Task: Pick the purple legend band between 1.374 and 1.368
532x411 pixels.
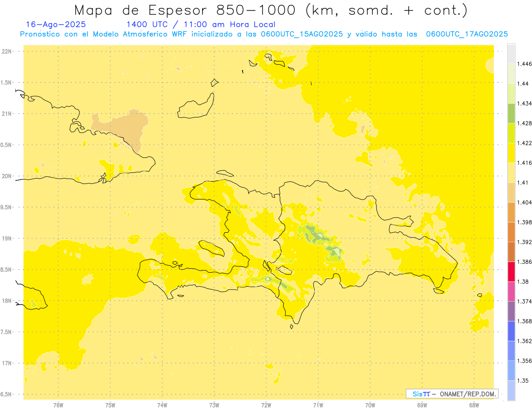Action: tap(511, 311)
